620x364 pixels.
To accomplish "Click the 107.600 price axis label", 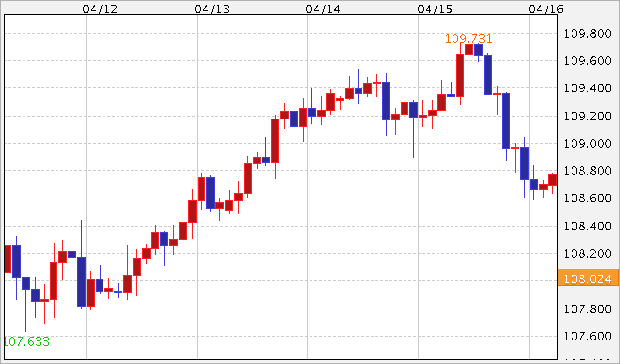I will point(588,336).
